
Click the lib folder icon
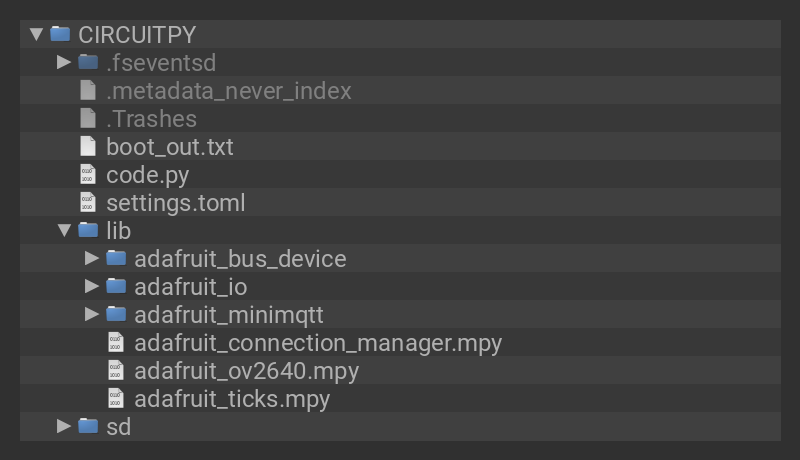coord(88,230)
